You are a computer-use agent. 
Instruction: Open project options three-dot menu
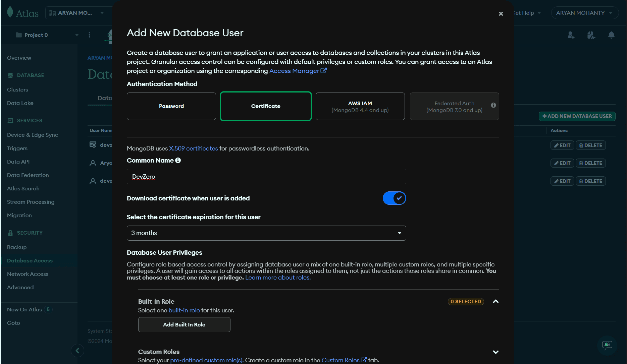coord(89,35)
